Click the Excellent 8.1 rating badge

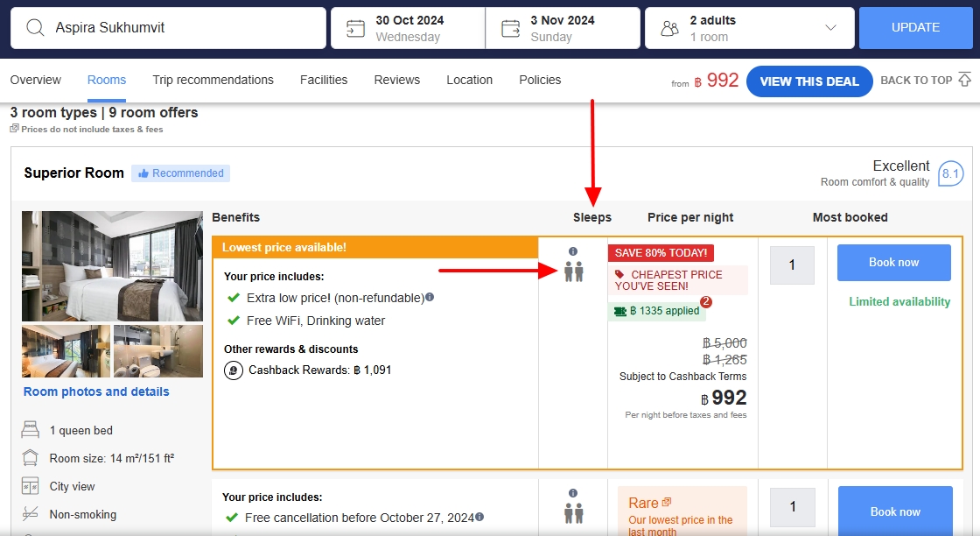[x=950, y=173]
